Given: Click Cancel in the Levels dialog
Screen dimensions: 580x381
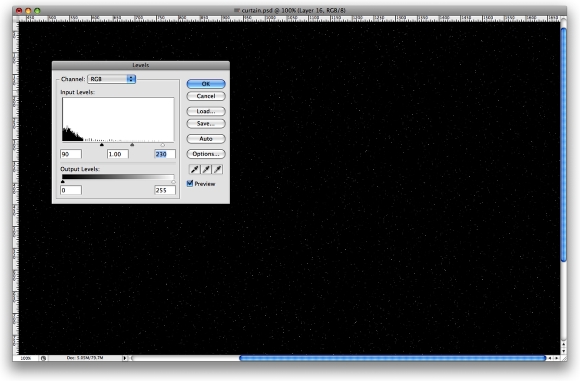Looking at the screenshot, I should tap(206, 96).
